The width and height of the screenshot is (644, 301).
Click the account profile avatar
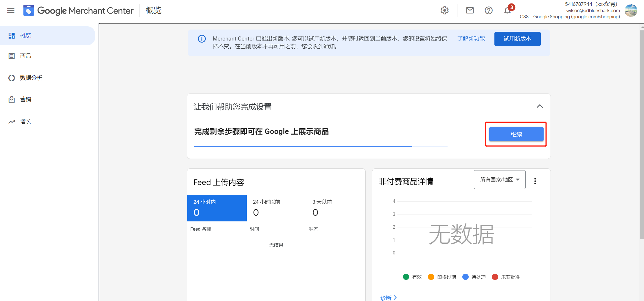click(631, 10)
